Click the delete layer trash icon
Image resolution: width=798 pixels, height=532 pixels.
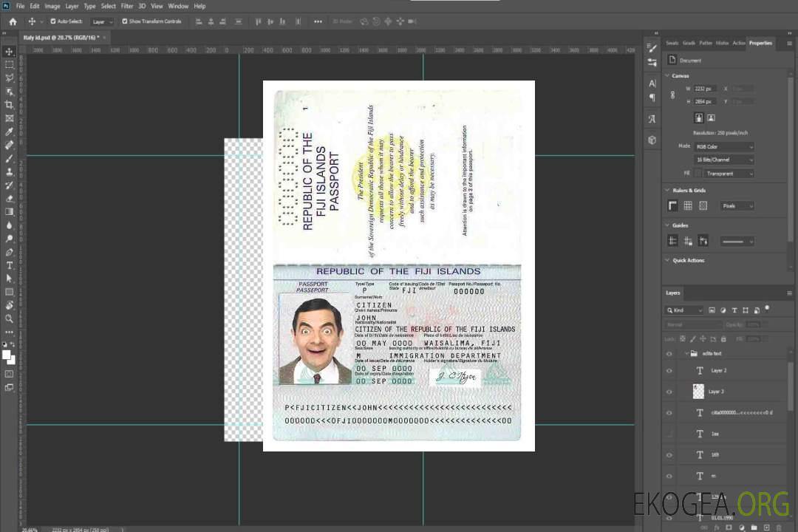coord(779,528)
